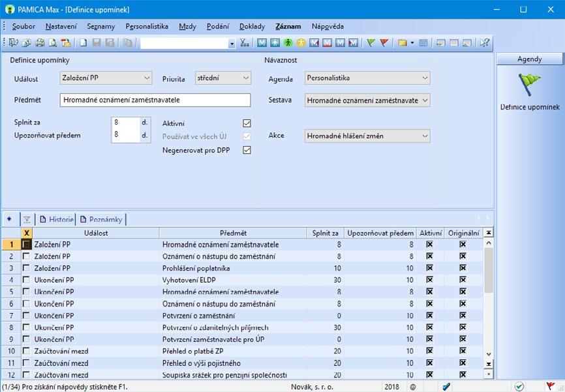Click the X column header in the table
The height and width of the screenshot is (392, 565).
click(x=26, y=233)
